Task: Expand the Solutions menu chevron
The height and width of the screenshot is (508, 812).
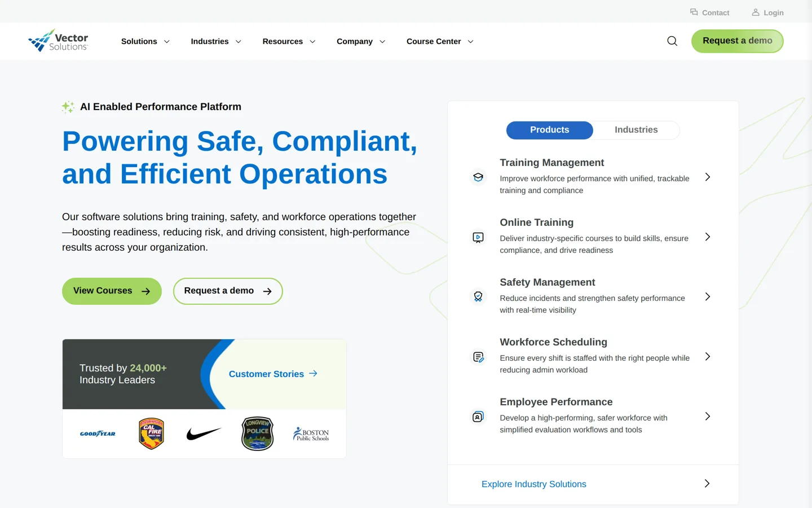Action: [x=167, y=42]
